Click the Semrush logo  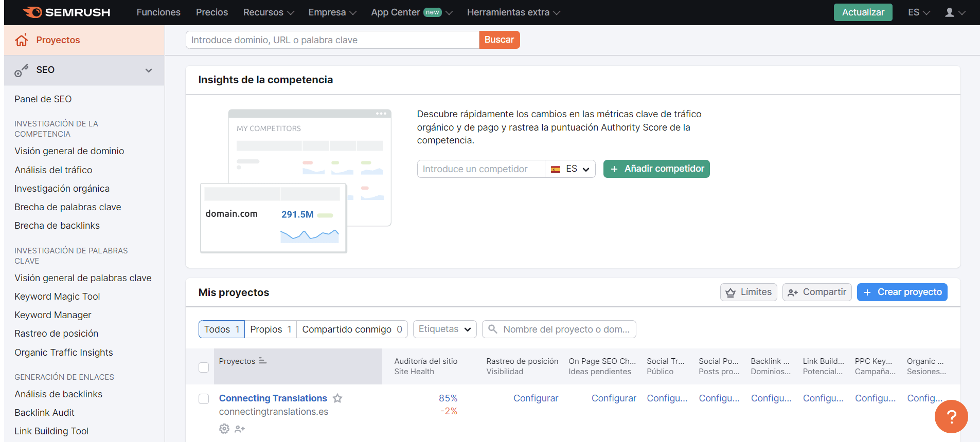(66, 12)
